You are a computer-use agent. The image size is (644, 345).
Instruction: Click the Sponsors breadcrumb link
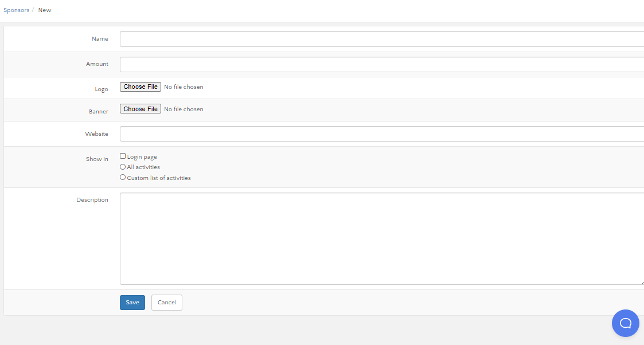pyautogui.click(x=16, y=10)
